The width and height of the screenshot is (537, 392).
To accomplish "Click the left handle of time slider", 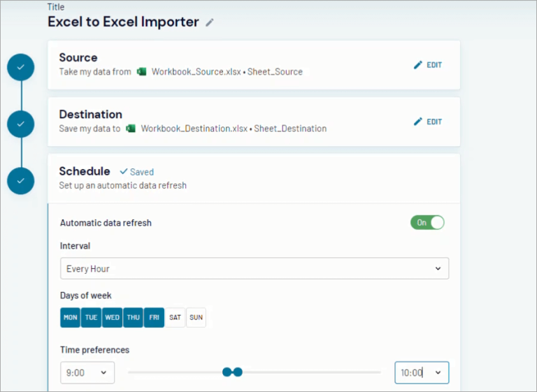I will [227, 372].
